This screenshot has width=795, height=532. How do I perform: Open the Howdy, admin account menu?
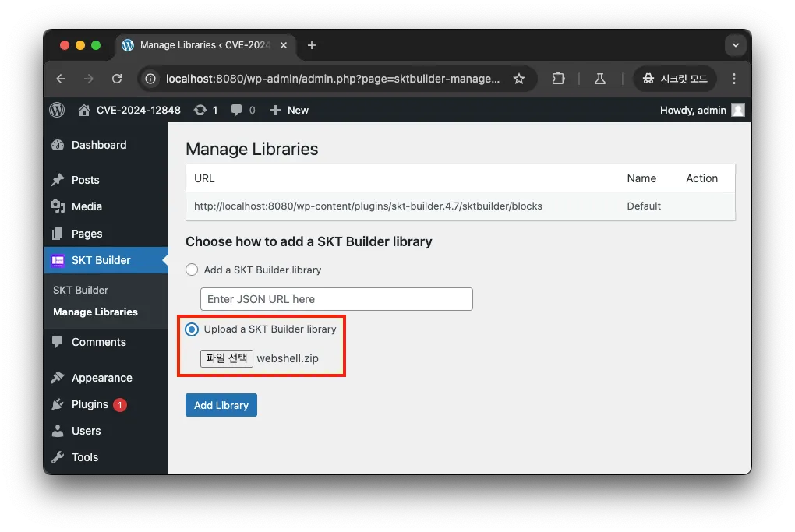tap(702, 110)
